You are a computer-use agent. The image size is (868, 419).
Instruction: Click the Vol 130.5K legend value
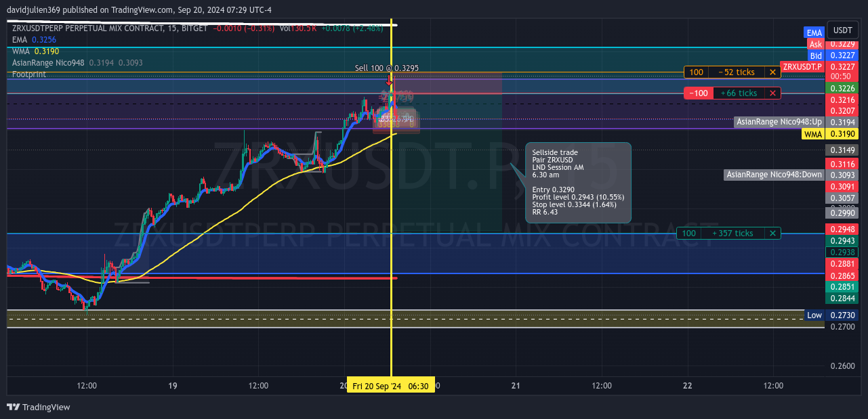(x=297, y=28)
